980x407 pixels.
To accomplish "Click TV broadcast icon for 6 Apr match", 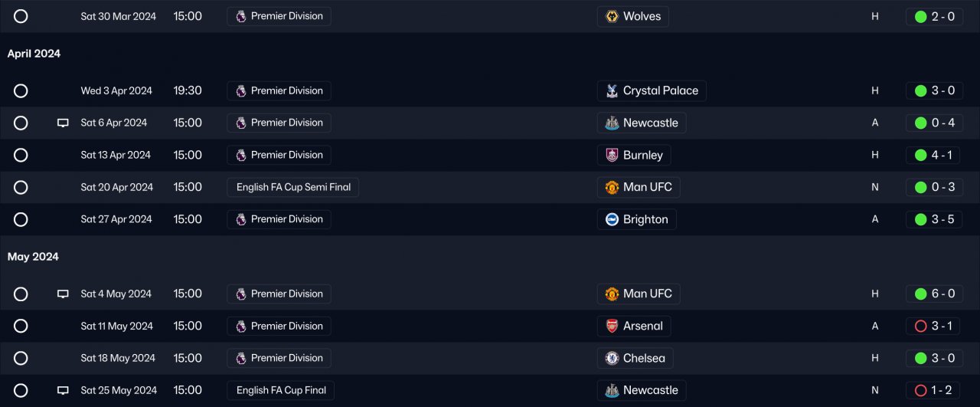I will pyautogui.click(x=64, y=123).
